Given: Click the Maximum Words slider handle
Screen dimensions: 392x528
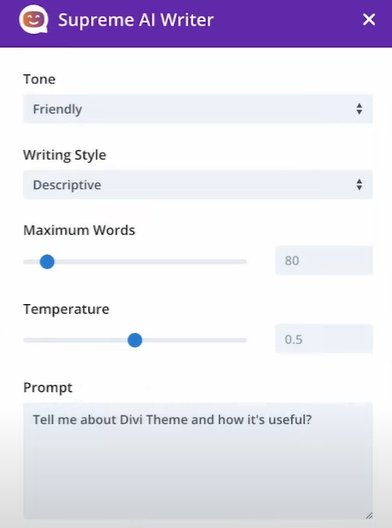Looking at the screenshot, I should [47, 262].
